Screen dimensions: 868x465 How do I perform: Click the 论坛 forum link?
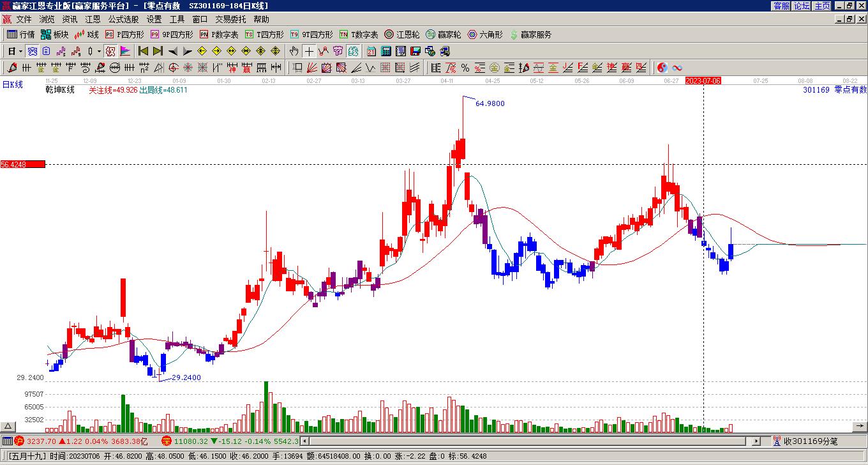tap(802, 6)
